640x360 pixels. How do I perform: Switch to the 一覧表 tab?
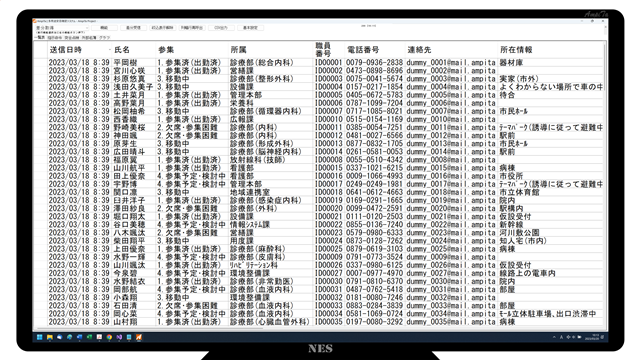point(40,38)
